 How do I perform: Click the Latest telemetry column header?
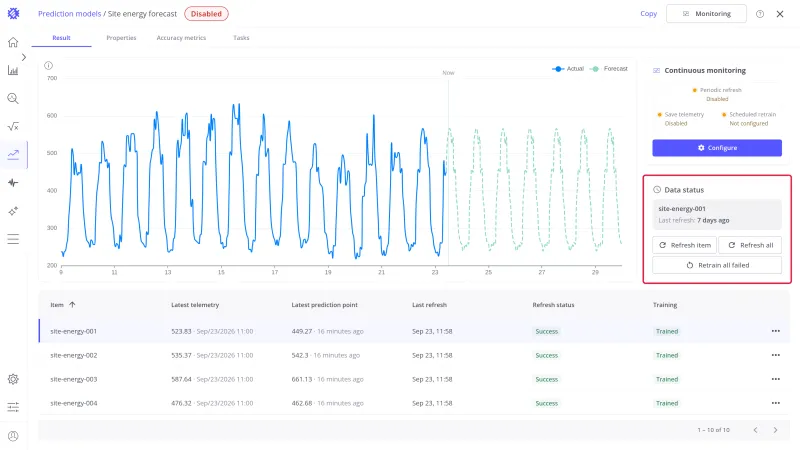point(195,305)
